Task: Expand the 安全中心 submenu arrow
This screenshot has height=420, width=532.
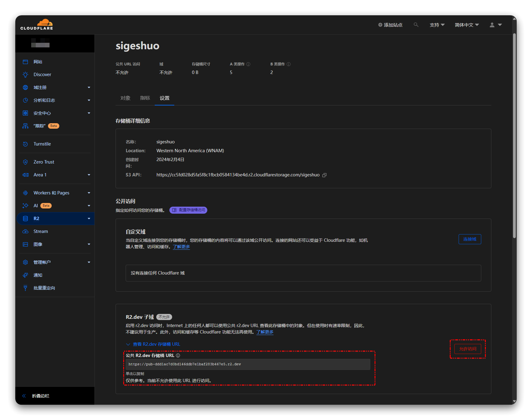Action: (x=89, y=113)
